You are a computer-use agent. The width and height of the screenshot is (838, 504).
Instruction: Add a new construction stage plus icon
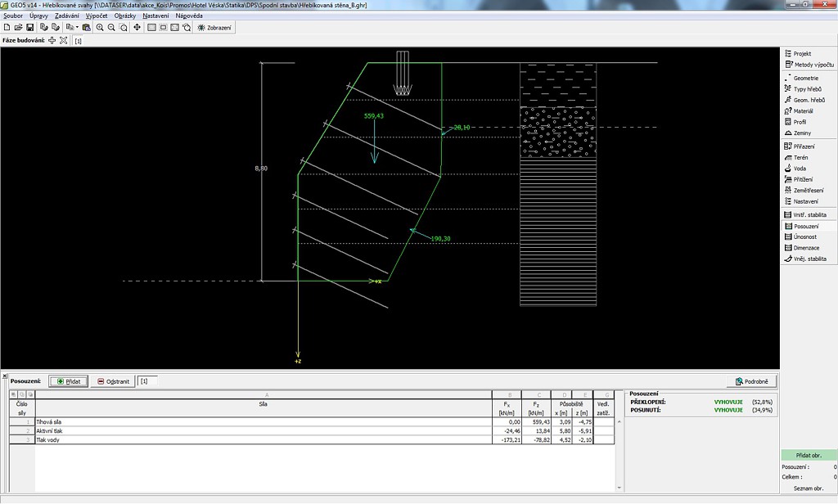tap(52, 40)
